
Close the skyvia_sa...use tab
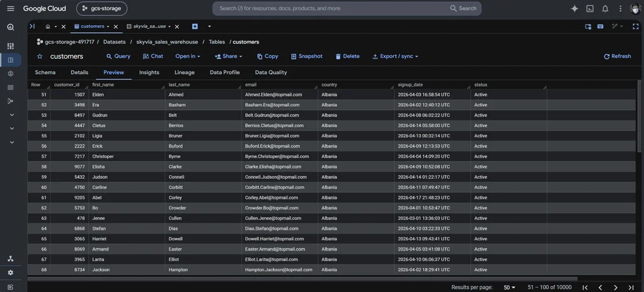(177, 26)
